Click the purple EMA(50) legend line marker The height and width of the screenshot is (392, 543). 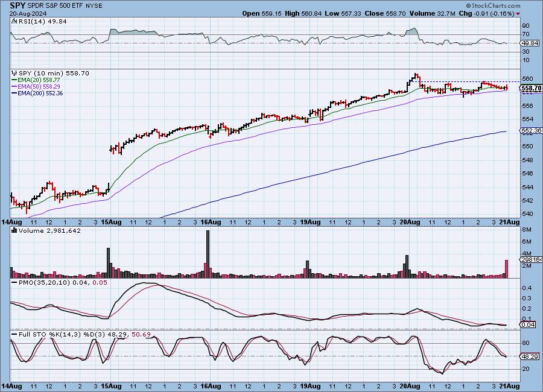14,87
